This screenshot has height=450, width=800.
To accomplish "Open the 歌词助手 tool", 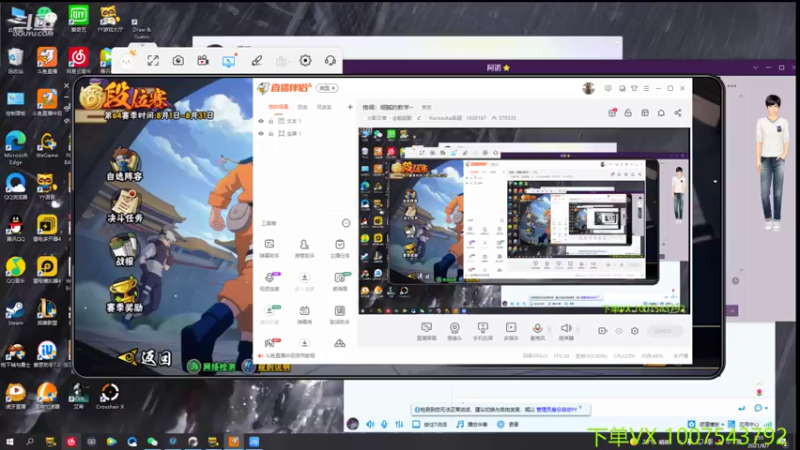I will 340,315.
